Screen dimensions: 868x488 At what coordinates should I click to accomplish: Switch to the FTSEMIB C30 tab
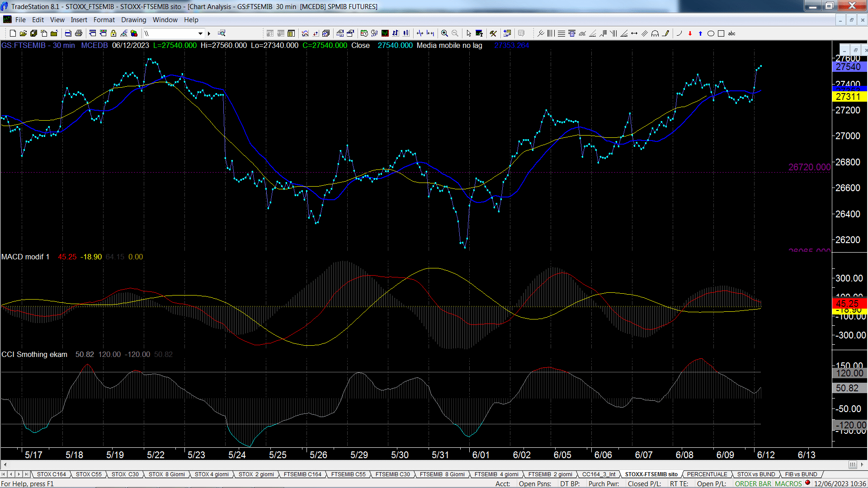click(x=393, y=474)
